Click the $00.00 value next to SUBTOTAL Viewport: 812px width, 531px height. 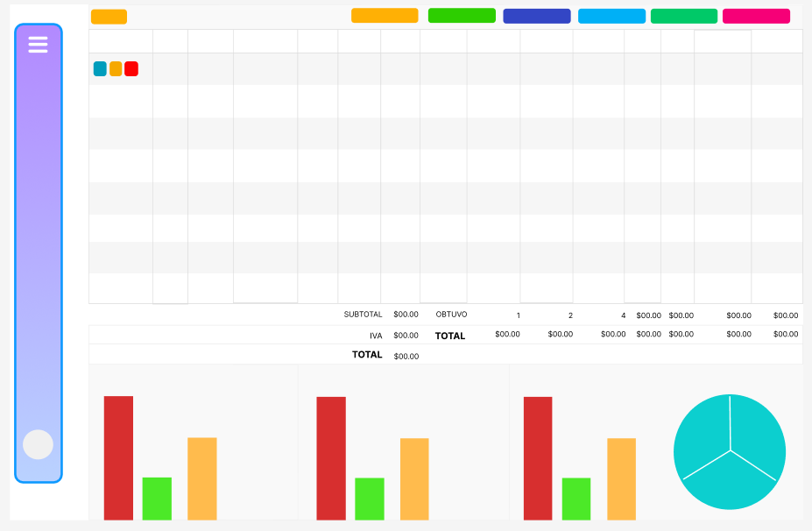click(x=406, y=315)
